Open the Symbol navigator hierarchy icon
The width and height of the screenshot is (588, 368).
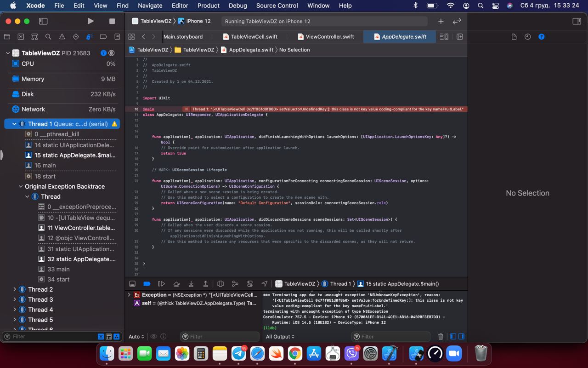[34, 37]
